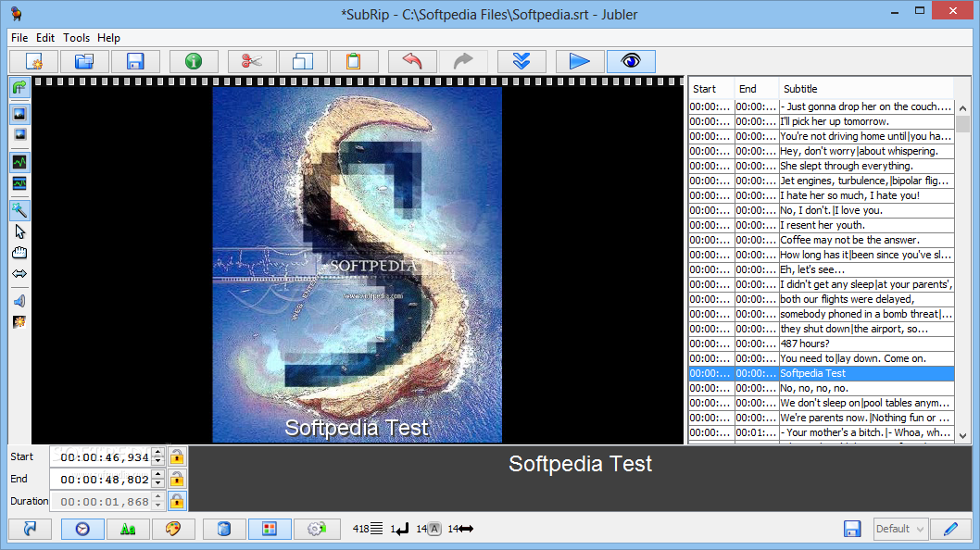Image resolution: width=980 pixels, height=550 pixels.
Task: Increase the Start time with up arrow
Action: point(158,452)
